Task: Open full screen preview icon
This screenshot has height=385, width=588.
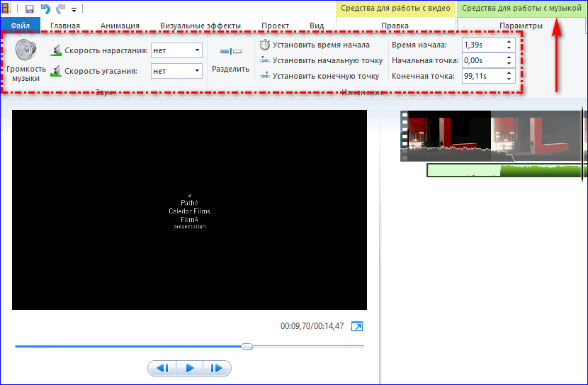Action: coord(357,326)
